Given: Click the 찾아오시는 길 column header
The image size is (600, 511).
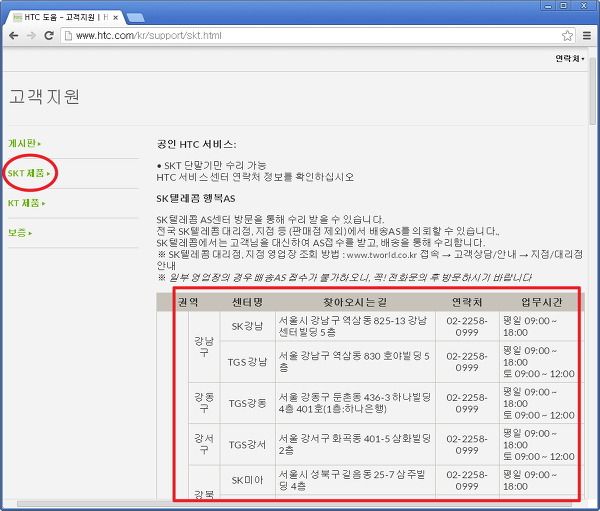Looking at the screenshot, I should click(355, 302).
